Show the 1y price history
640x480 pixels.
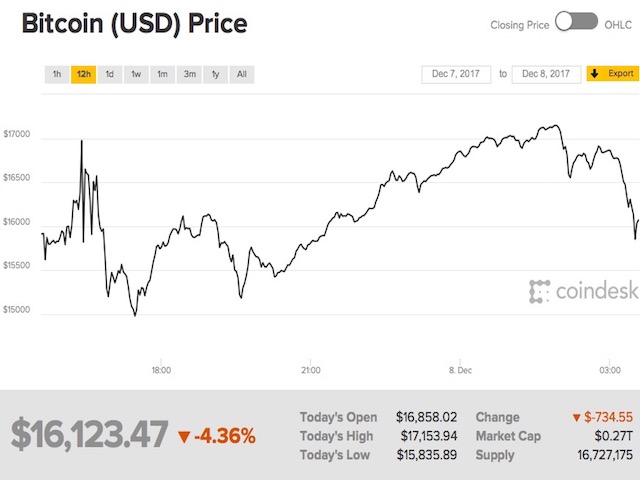pyautogui.click(x=214, y=74)
